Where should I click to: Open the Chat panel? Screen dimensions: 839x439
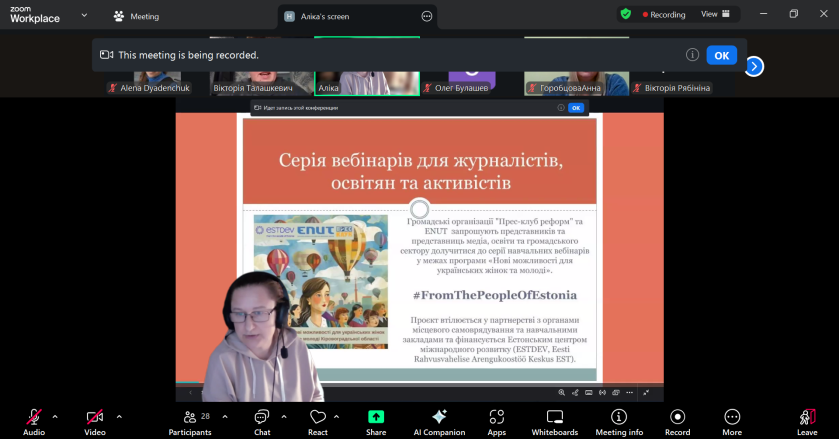click(x=262, y=422)
